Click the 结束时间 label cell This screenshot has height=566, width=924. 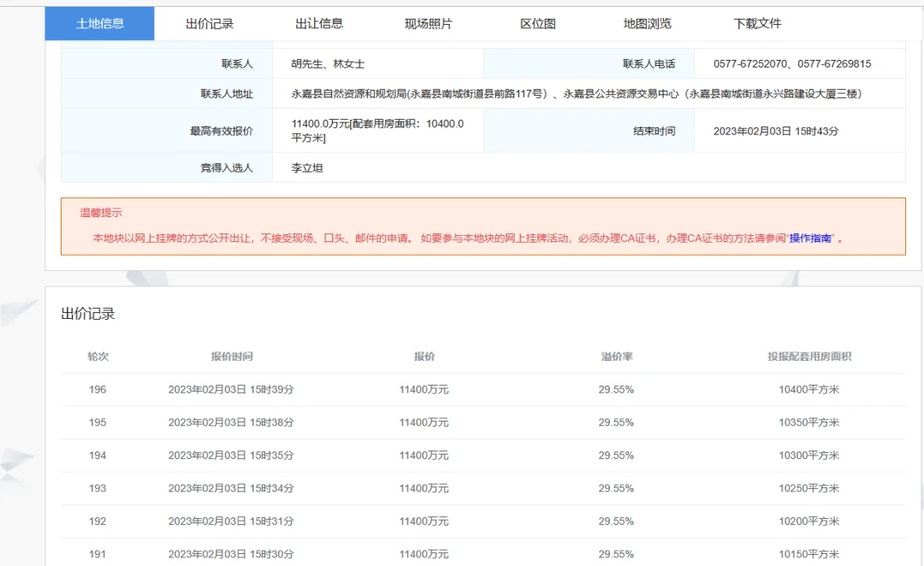tap(589, 131)
